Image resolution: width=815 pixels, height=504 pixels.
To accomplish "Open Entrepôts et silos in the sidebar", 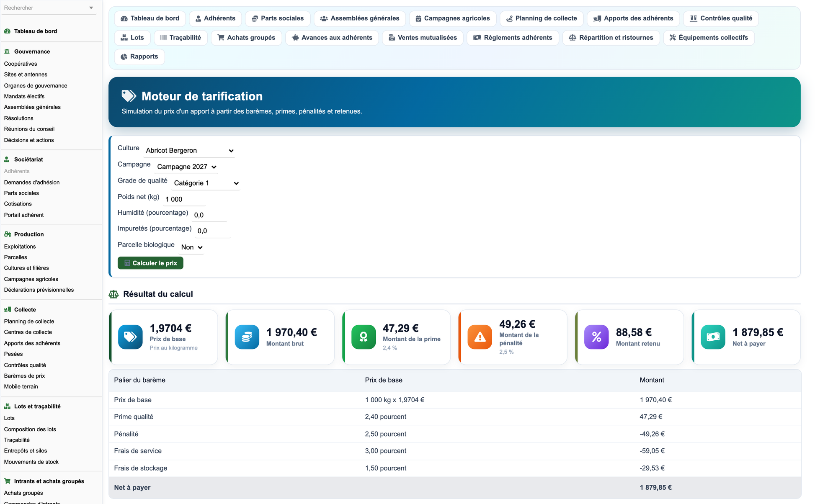I will [x=26, y=451].
